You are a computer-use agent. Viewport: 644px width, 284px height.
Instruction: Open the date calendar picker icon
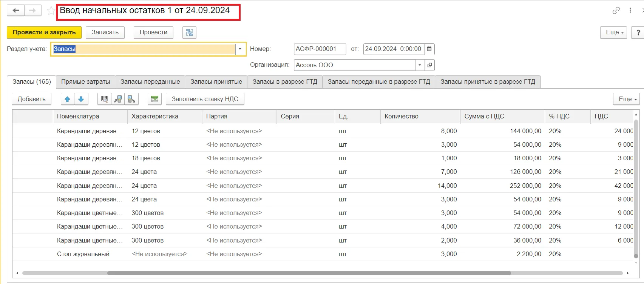pos(429,49)
